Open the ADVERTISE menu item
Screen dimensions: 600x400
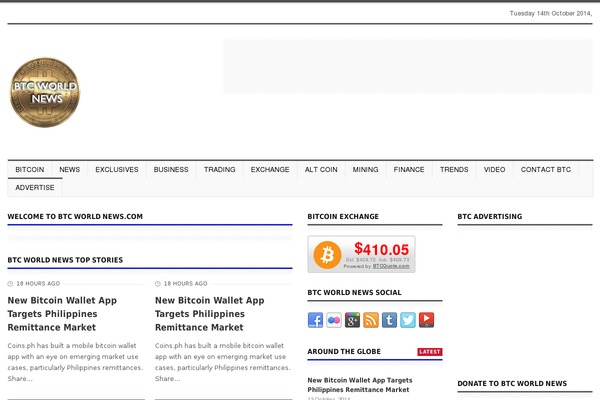click(x=35, y=188)
